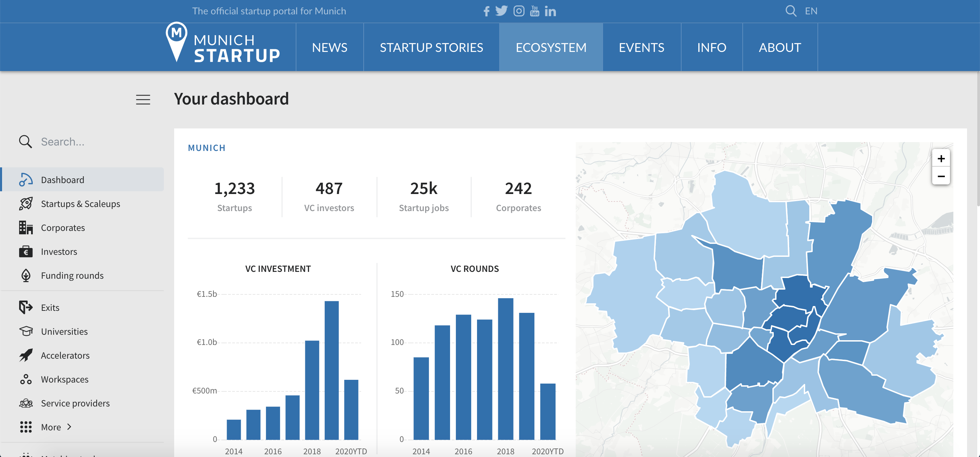Image resolution: width=980 pixels, height=457 pixels.
Task: Click the 2018 bar in VC Rounds chart
Action: click(x=505, y=369)
